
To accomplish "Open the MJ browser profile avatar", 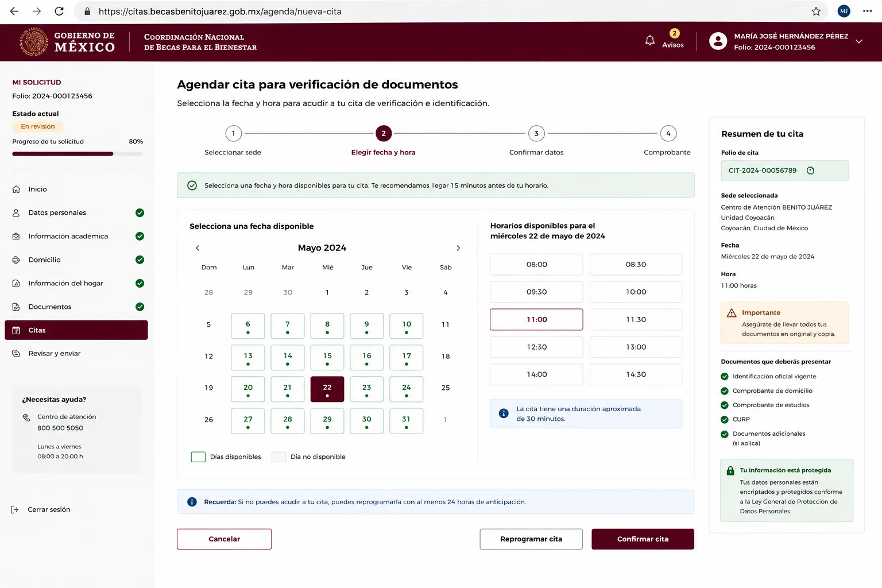I will tap(844, 11).
